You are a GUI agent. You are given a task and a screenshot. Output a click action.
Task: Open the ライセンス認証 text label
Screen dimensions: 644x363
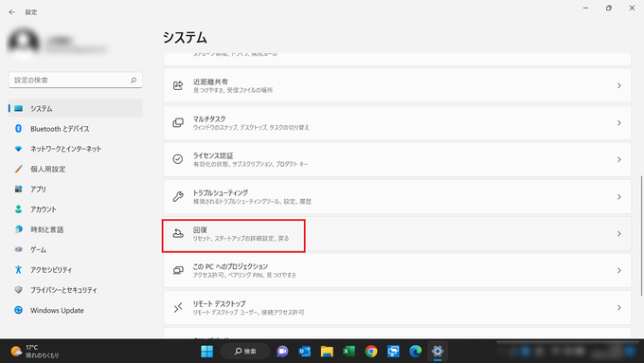coord(213,155)
